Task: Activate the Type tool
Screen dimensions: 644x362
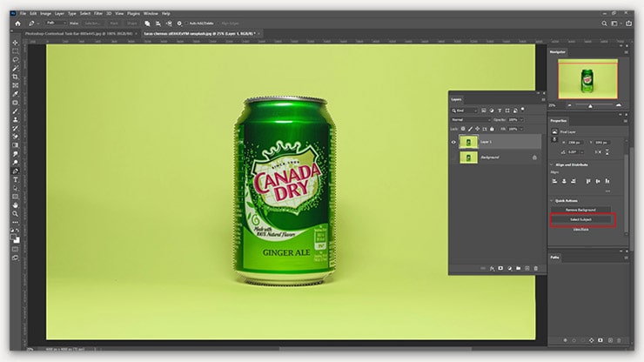Action: 15,179
